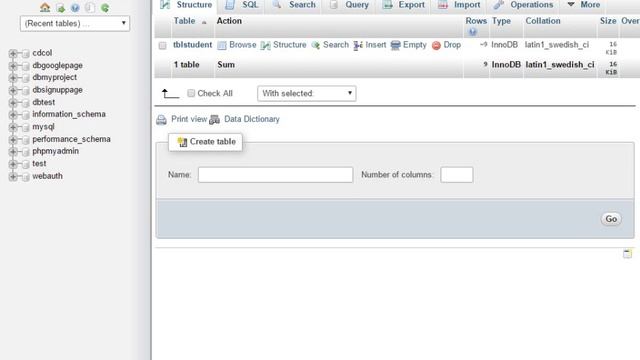Click the Empty icon for tblstudent
Viewport: 640px width, 360px height.
pos(396,45)
